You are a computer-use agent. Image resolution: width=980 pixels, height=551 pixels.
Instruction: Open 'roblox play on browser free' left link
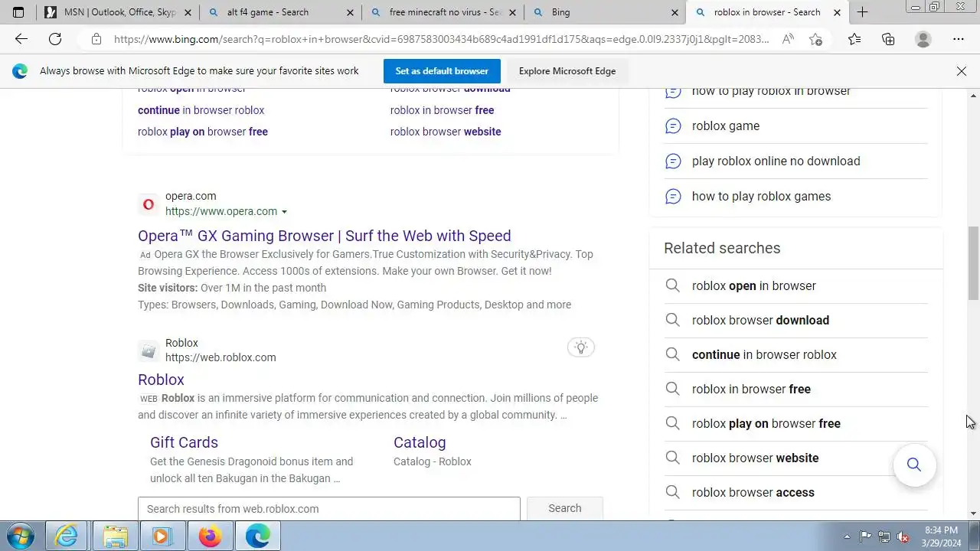[x=203, y=132]
